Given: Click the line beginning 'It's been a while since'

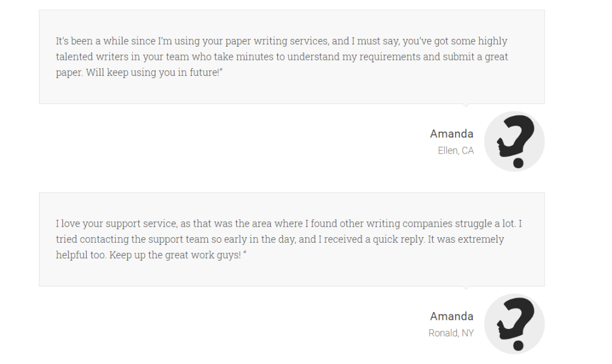Looking at the screenshot, I should 281,41.
